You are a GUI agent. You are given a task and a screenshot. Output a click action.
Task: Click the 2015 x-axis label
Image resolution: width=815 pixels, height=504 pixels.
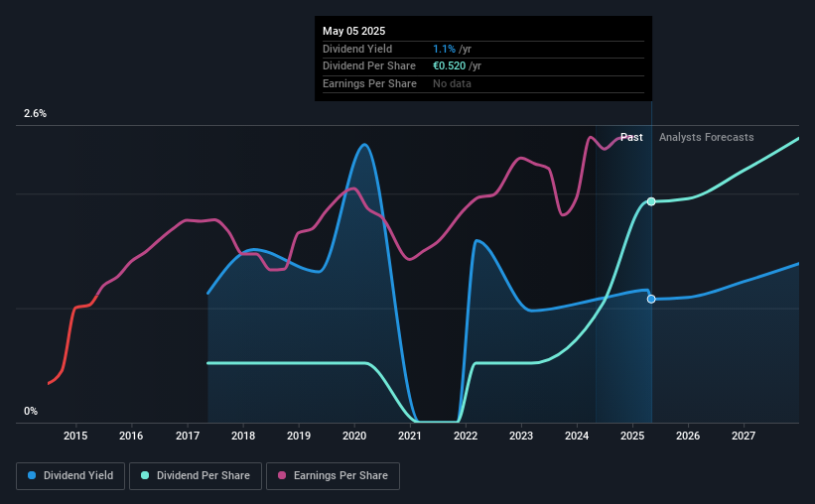[75, 436]
